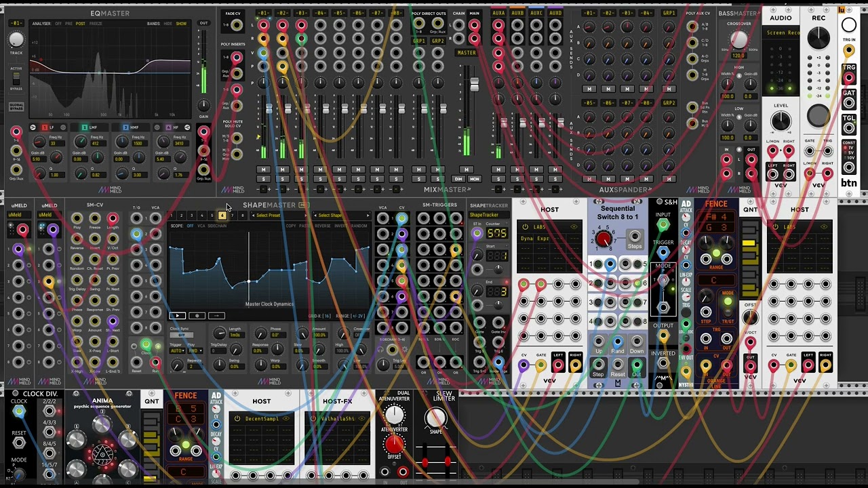This screenshot has width=868, height=488.
Task: Click the Sequential Switch red step knob
Action: point(603,240)
